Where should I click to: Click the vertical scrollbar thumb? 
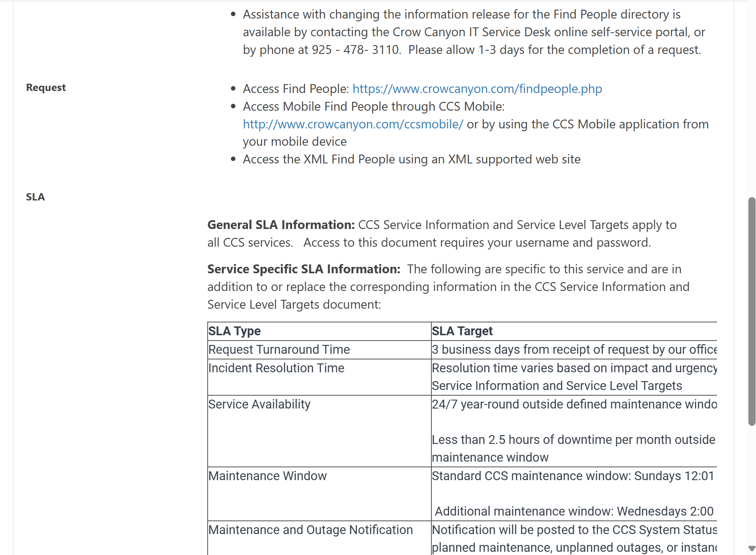pyautogui.click(x=751, y=311)
